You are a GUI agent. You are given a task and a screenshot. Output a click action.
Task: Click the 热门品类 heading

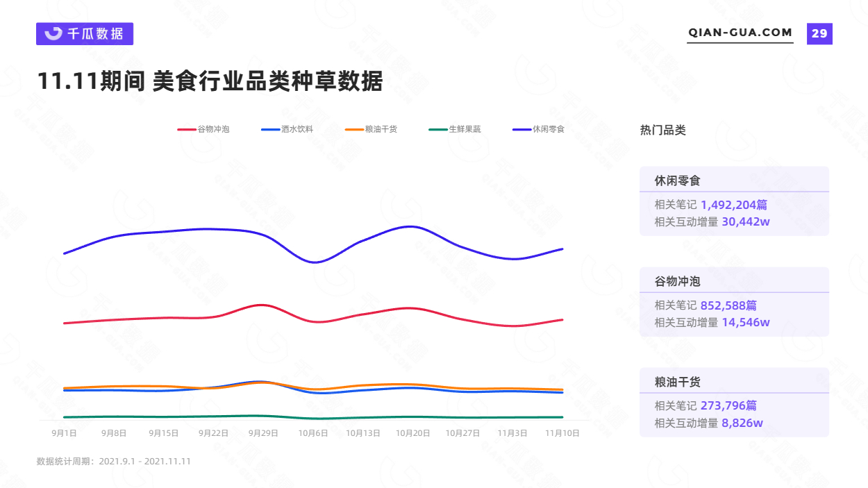point(662,130)
